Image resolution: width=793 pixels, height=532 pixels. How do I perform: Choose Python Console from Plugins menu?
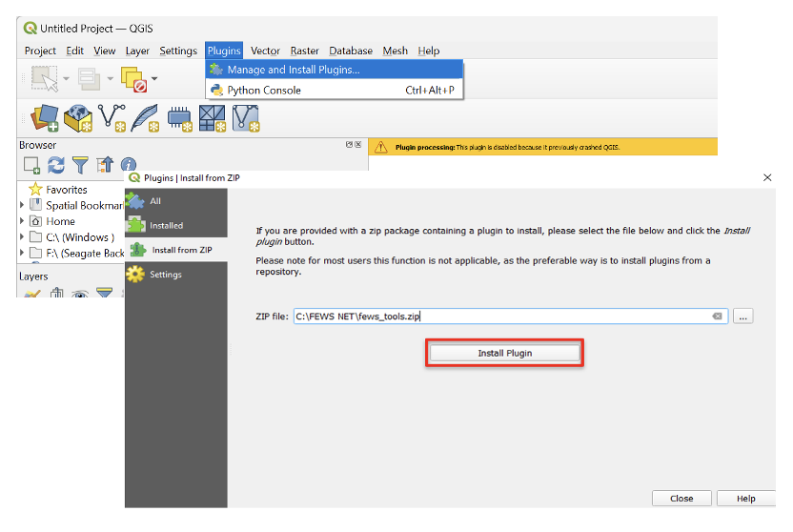pos(264,91)
